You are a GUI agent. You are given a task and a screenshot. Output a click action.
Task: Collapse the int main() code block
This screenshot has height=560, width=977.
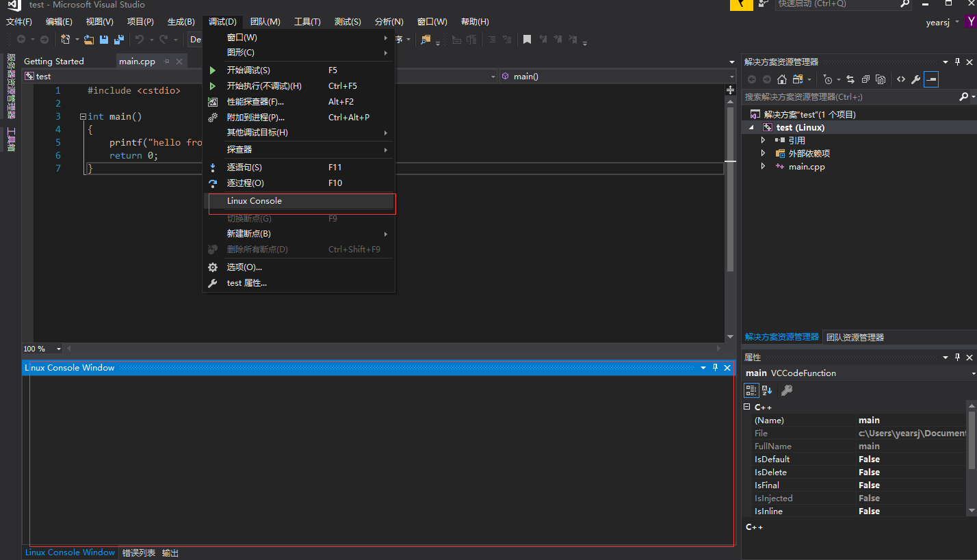point(82,117)
